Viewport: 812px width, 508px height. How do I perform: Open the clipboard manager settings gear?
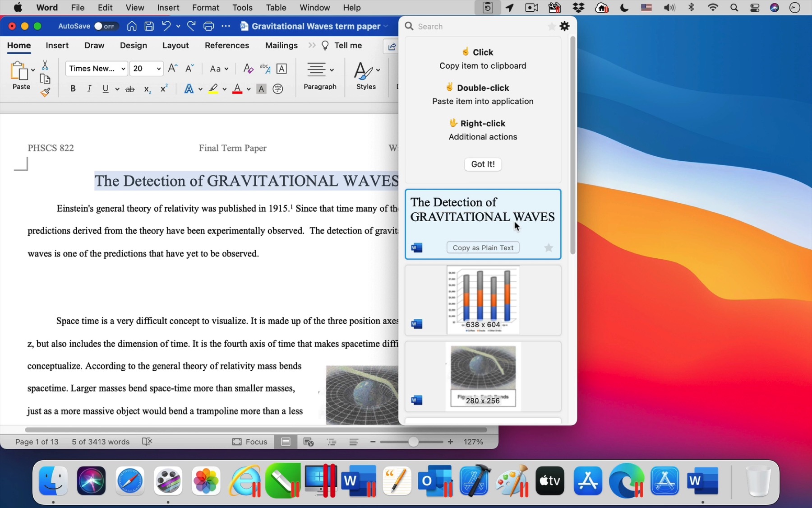565,26
